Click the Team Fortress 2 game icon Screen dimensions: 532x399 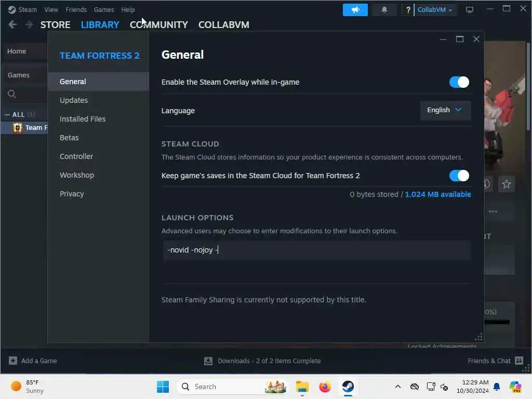[x=18, y=128]
